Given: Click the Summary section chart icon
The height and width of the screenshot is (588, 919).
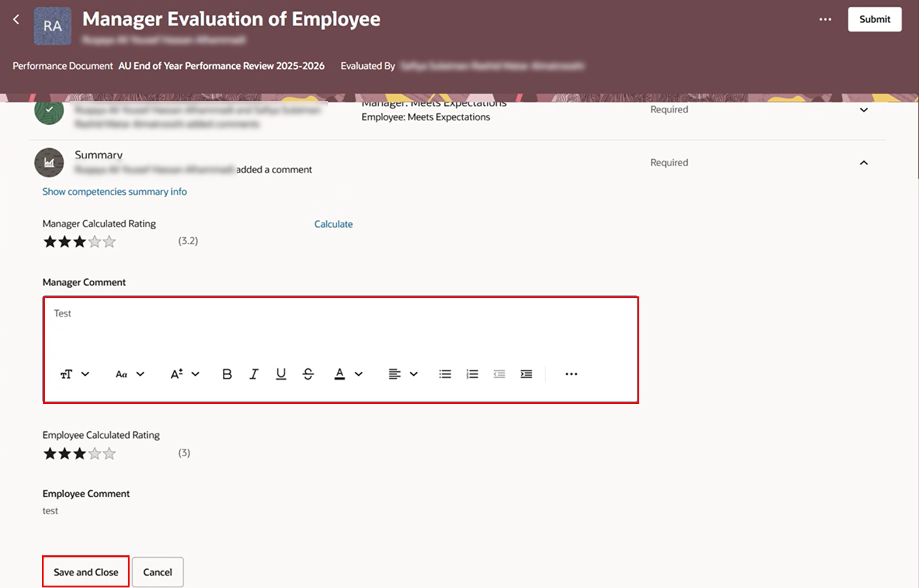Looking at the screenshot, I should click(49, 163).
